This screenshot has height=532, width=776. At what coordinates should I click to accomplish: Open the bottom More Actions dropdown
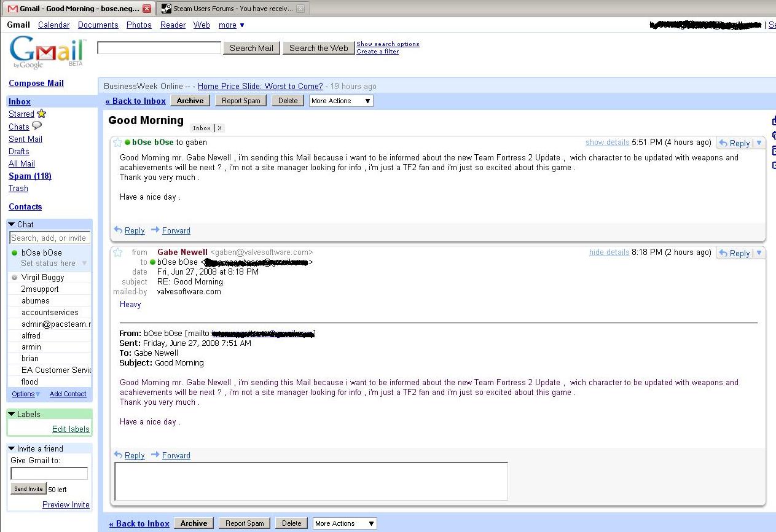(345, 523)
